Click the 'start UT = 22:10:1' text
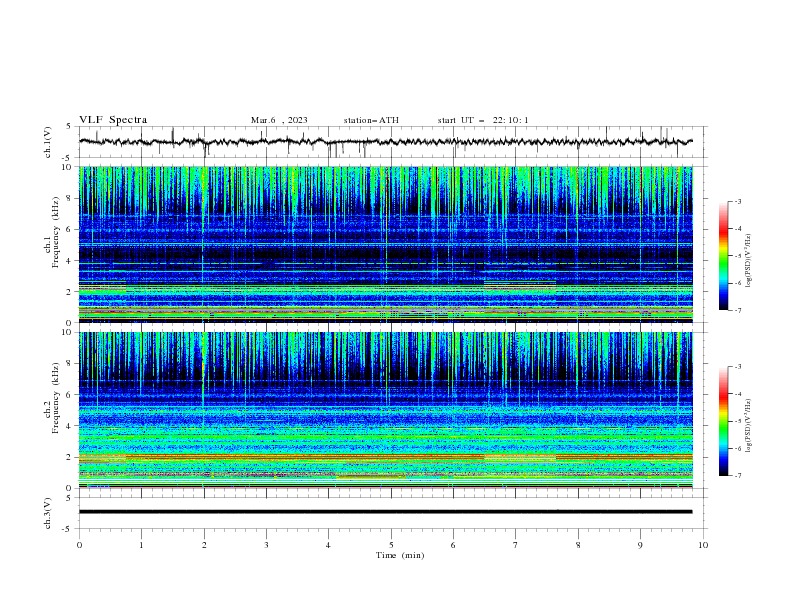792x612 pixels. (x=483, y=120)
